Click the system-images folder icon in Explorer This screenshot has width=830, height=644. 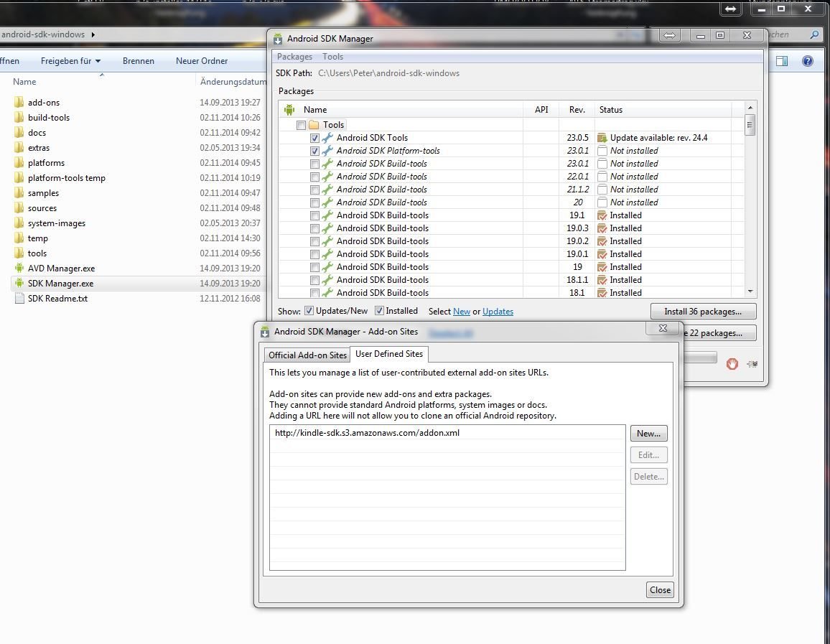click(x=19, y=223)
